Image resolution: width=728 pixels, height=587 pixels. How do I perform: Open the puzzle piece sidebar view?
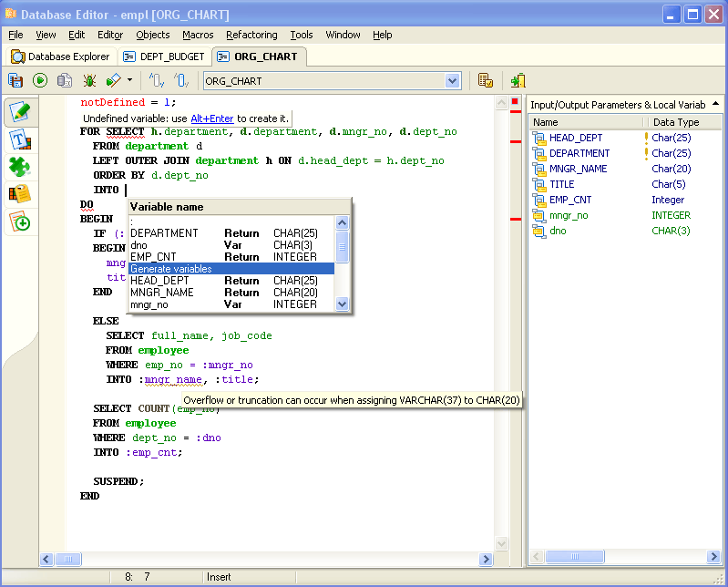coord(19,167)
